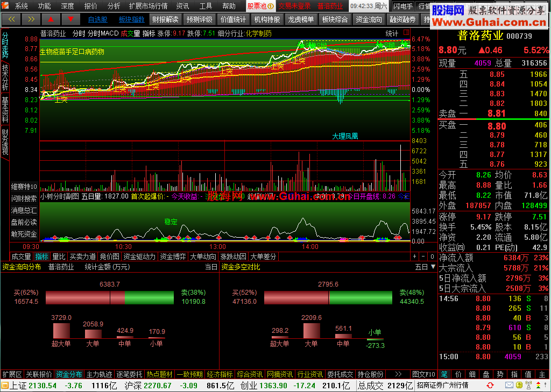Open the 图文F10 tab
This screenshot has width=551, height=392.
pyautogui.click(x=423, y=374)
